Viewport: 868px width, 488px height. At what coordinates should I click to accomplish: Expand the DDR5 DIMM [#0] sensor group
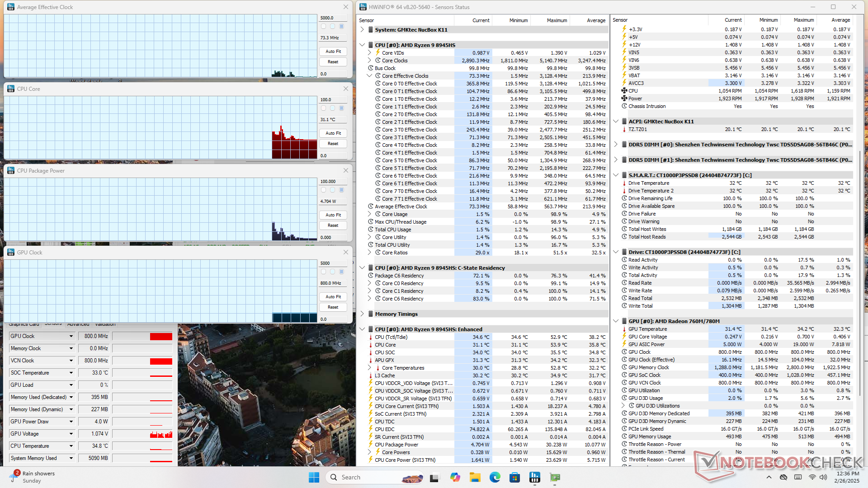[x=616, y=145]
